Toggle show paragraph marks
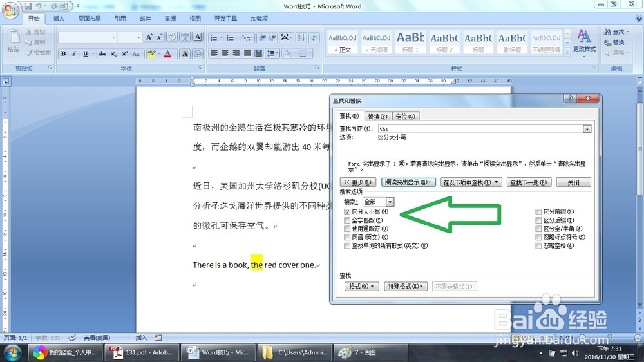The height and width of the screenshot is (362, 644). pyautogui.click(x=314, y=37)
